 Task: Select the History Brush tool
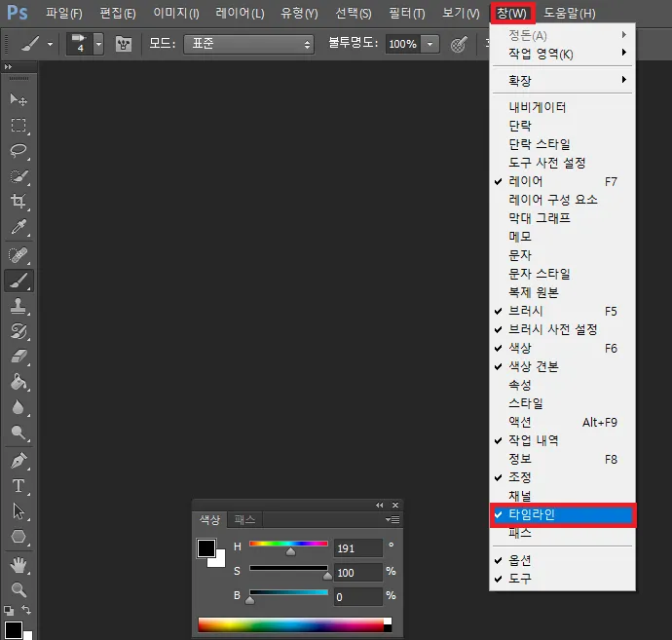point(19,331)
